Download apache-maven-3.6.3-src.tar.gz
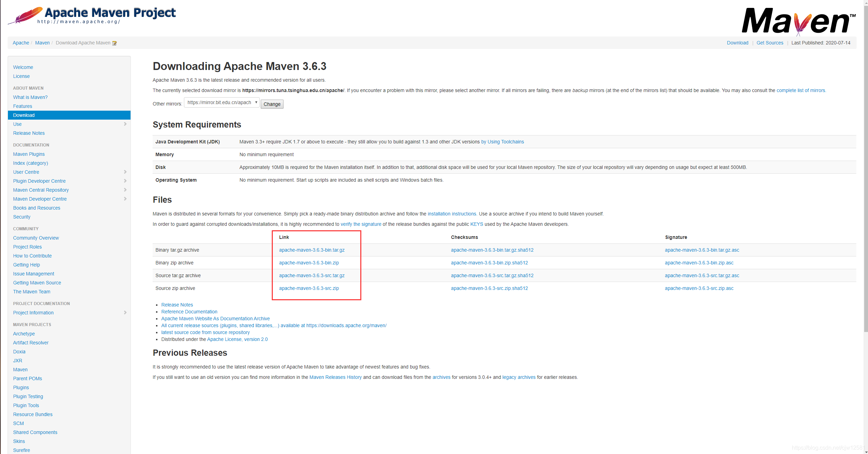Viewport: 868px width, 454px height. [x=312, y=275]
